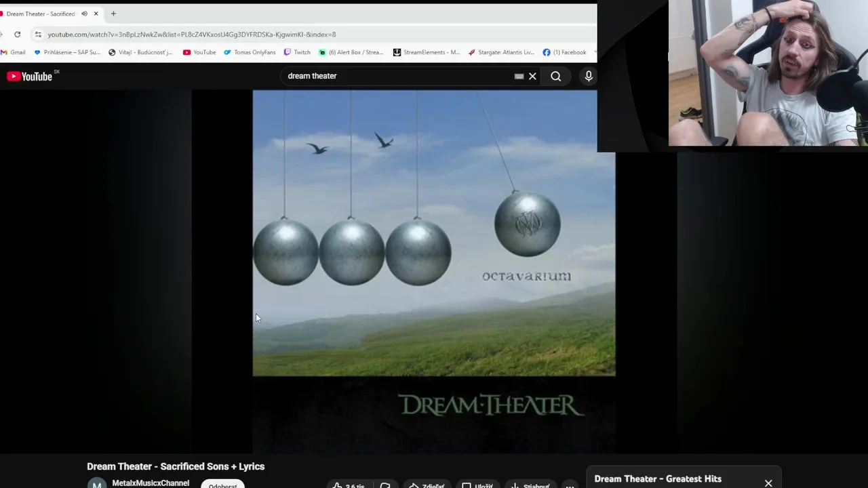
Task: Open the Twitch bookmark
Action: 297,52
